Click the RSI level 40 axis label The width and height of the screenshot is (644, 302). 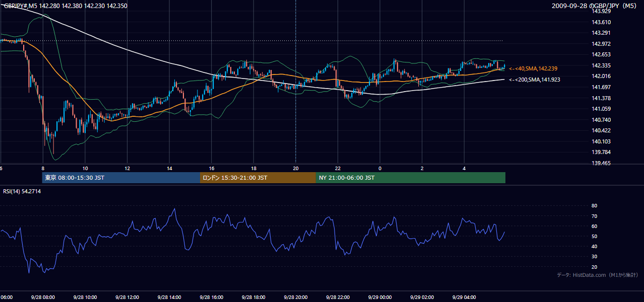595,246
